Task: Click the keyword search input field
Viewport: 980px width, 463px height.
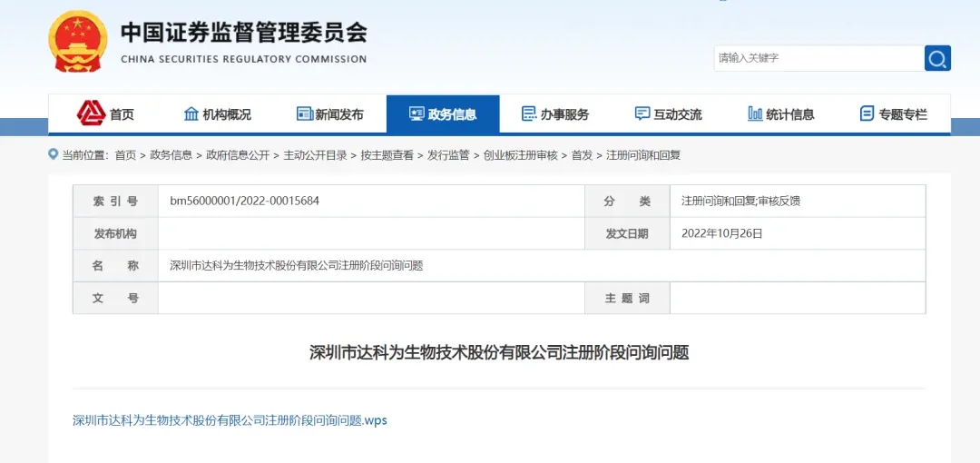Action: coord(818,58)
